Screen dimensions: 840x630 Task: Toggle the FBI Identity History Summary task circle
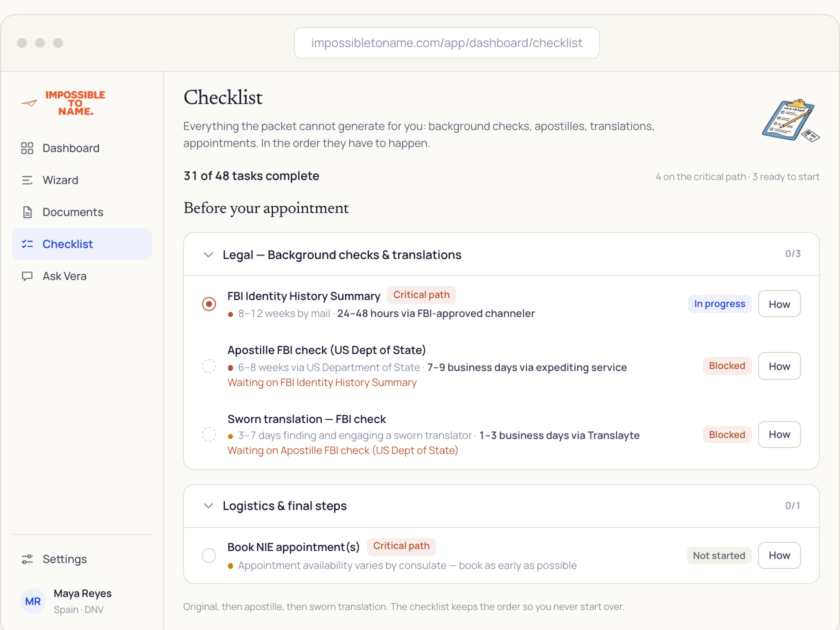click(x=209, y=304)
